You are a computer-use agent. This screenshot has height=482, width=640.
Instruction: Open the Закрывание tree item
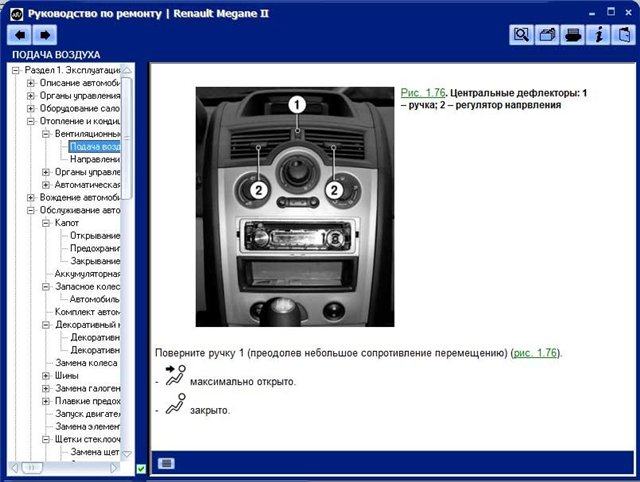click(95, 261)
